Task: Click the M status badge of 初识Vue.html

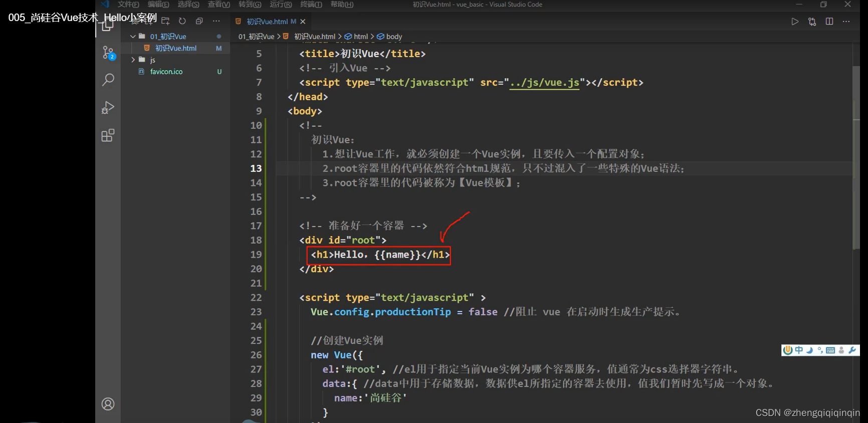Action: tap(219, 48)
